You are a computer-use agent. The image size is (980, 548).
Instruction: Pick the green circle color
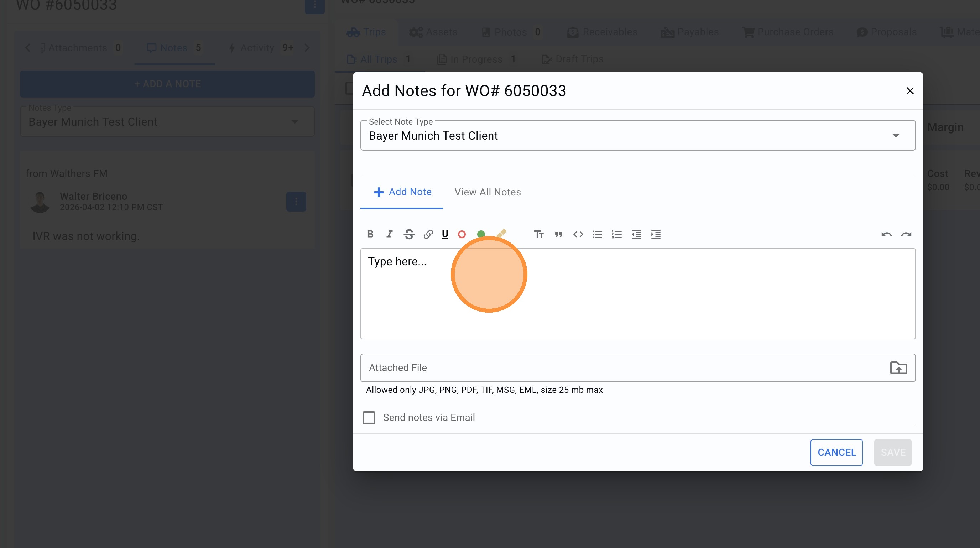481,233
